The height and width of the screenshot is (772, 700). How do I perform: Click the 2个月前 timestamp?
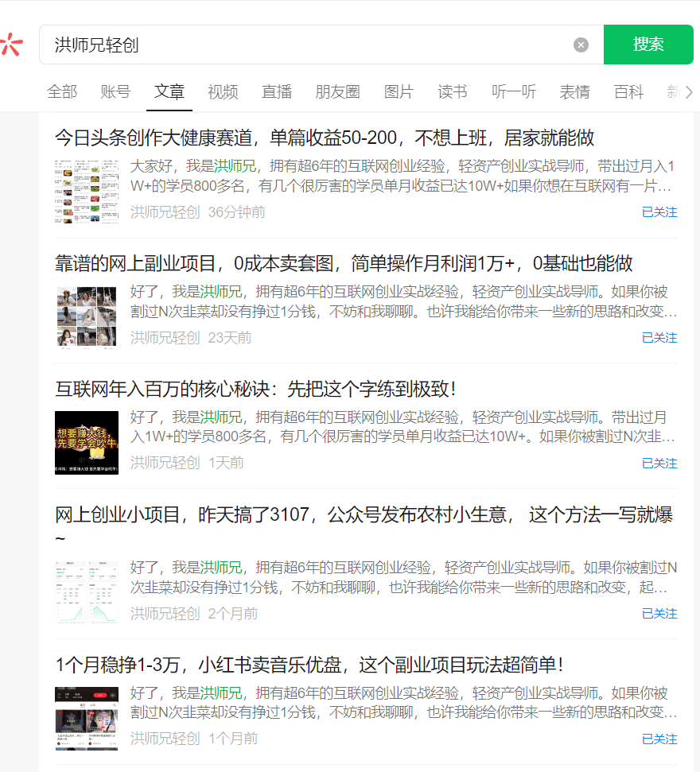point(233,614)
